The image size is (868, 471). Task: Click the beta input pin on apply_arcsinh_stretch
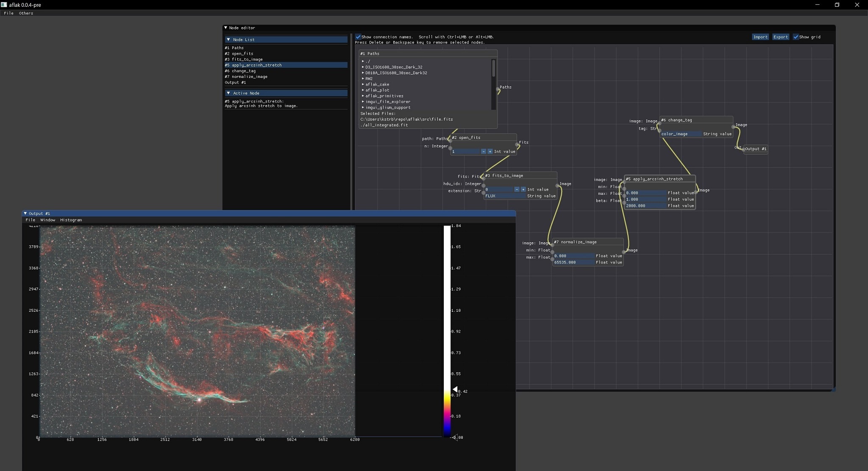click(x=624, y=202)
